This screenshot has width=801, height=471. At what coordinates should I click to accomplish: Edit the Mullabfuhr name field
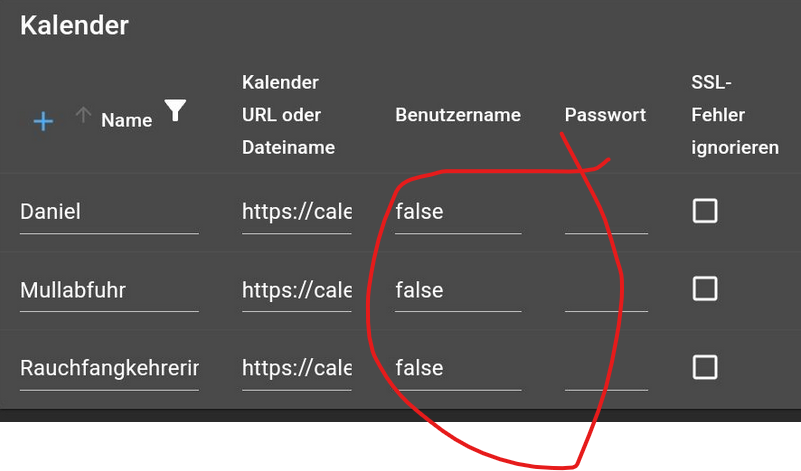tap(109, 290)
